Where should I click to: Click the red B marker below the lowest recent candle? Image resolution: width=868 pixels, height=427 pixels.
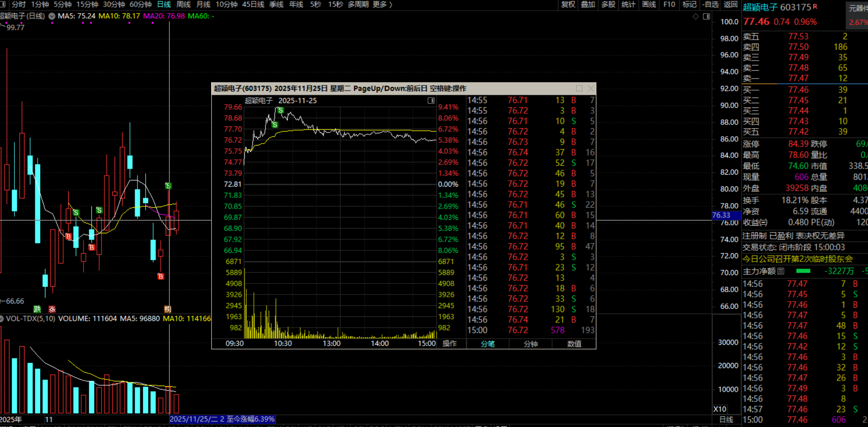[161, 276]
